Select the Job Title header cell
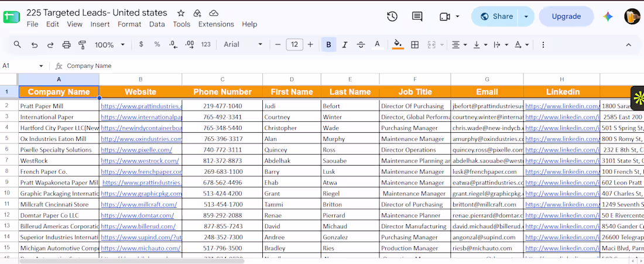The image size is (644, 264). (415, 92)
